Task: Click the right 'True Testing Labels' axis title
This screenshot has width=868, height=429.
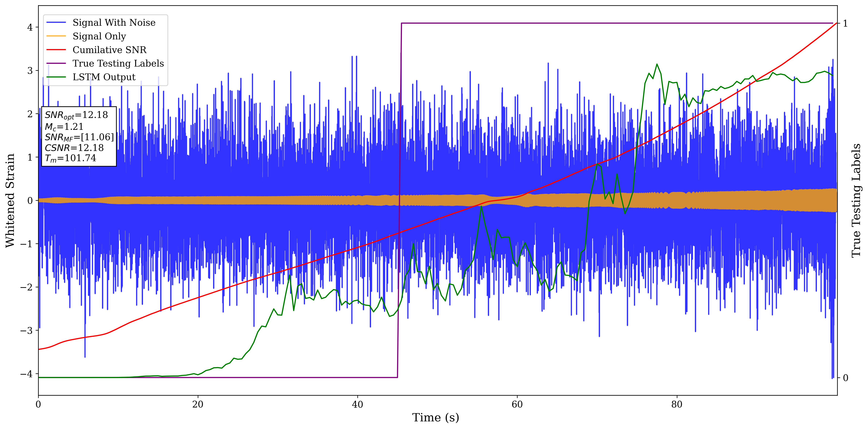Action: click(856, 200)
